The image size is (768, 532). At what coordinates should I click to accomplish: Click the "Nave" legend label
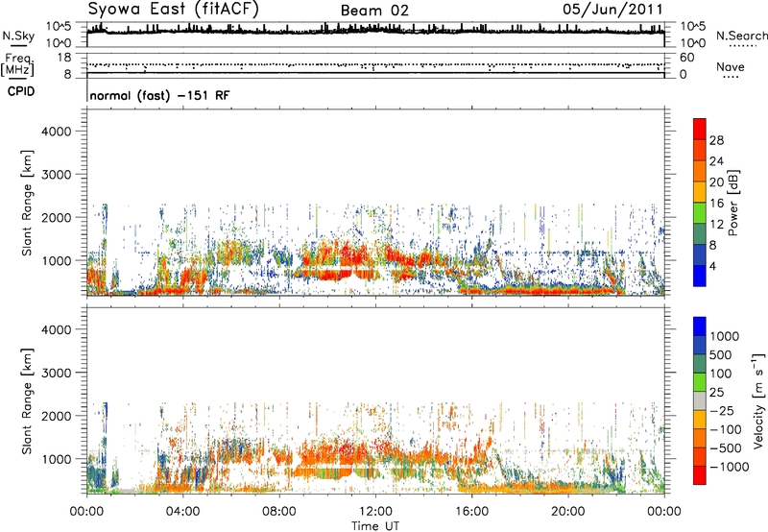(x=731, y=66)
